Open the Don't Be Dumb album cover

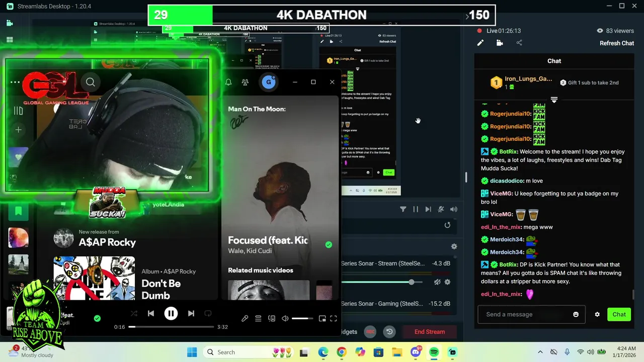click(x=94, y=278)
